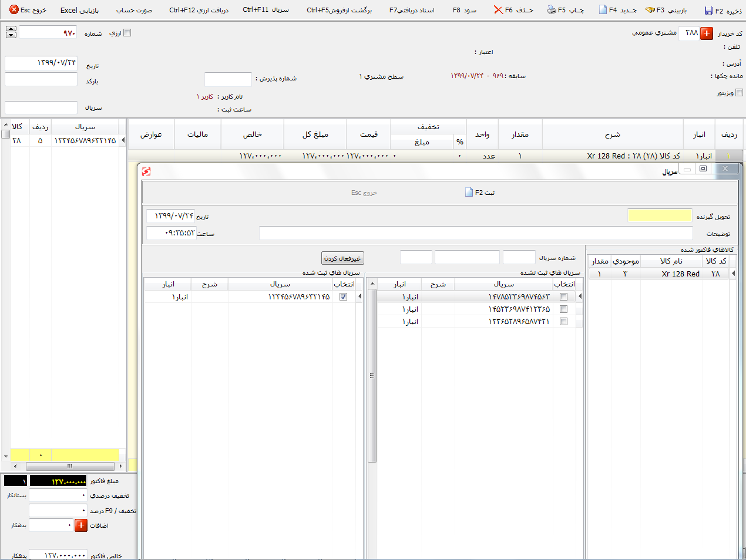746x560 pixels.
Task: Check unregistered serial 123652896587421
Action: [x=563, y=322]
